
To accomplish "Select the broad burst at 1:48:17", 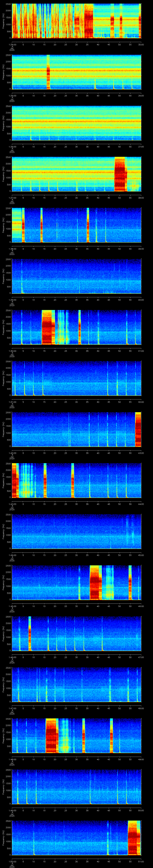I will pyautogui.click(x=52, y=735).
